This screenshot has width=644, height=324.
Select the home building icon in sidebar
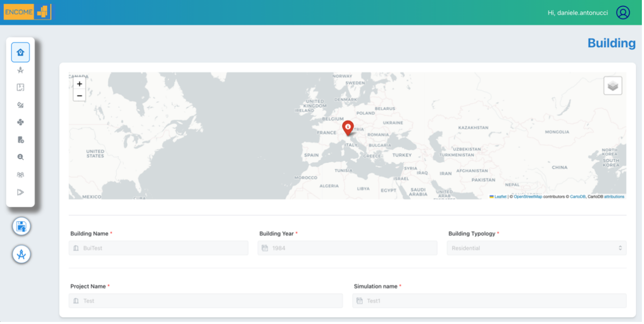point(21,52)
